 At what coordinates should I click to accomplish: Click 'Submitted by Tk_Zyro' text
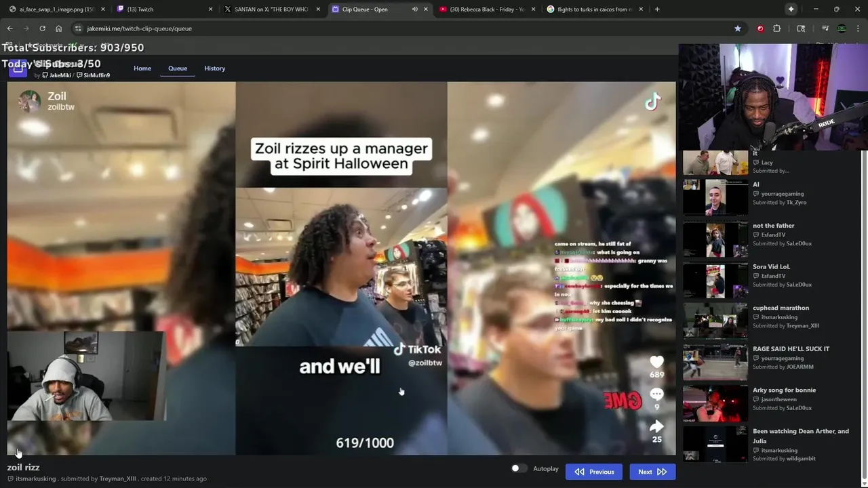[x=780, y=203]
